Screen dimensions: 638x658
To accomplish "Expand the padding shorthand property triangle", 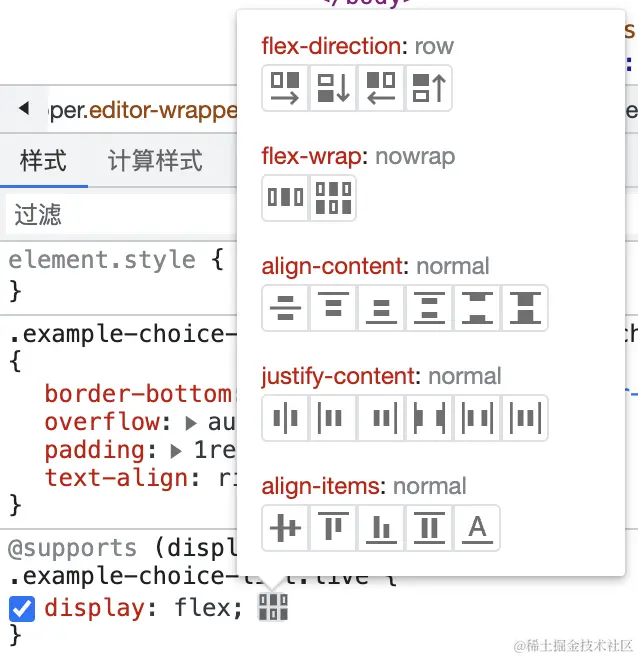I will 176,451.
